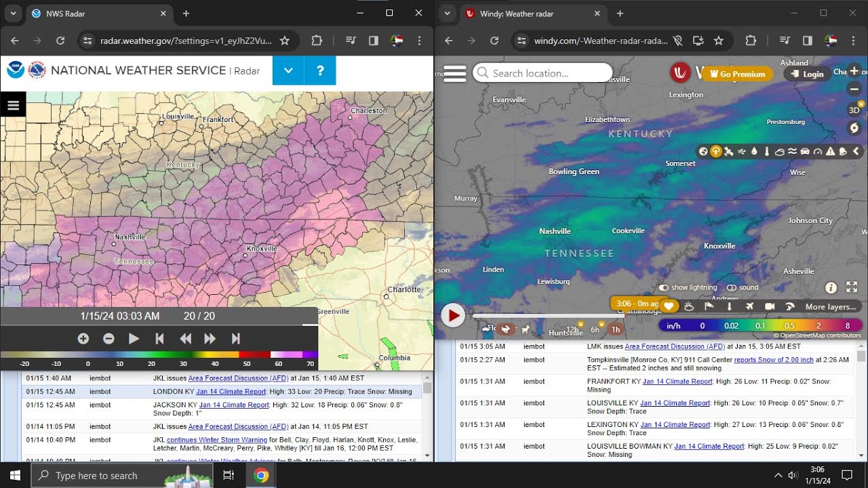Viewport: 868px width, 488px height.
Task: Open Windy hurricane tracker icon
Action: pos(854,128)
